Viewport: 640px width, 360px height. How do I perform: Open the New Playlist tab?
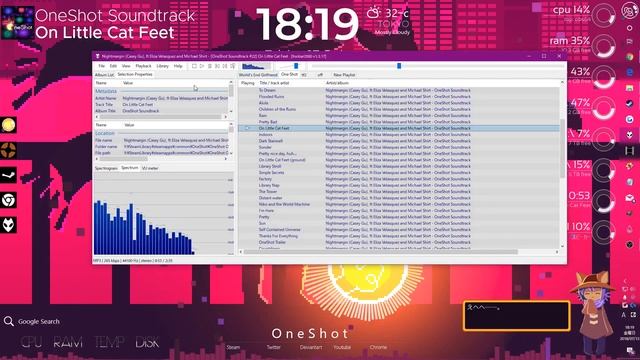[x=344, y=75]
